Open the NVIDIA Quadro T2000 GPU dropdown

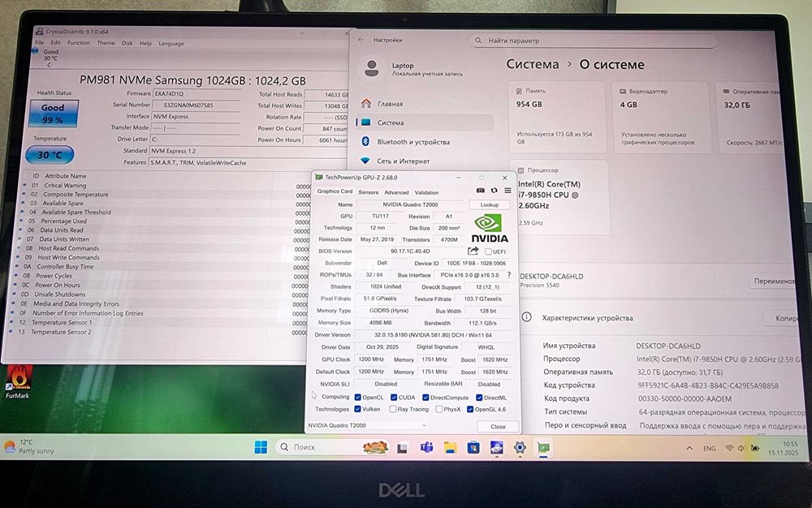(367, 425)
